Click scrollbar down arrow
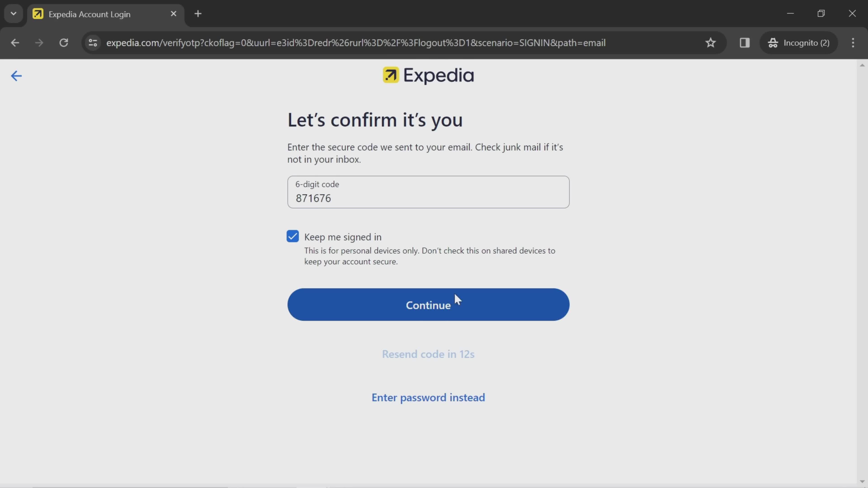This screenshot has width=868, height=488. click(862, 482)
